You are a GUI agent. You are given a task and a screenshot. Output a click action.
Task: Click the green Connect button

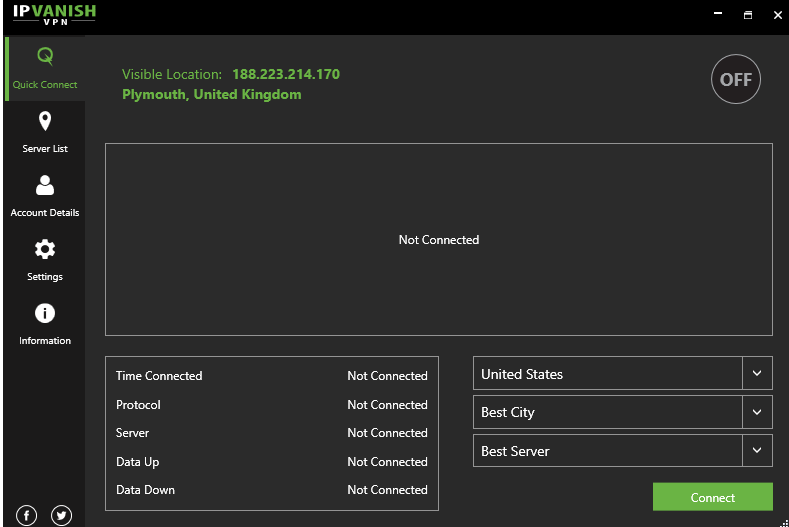tap(713, 497)
